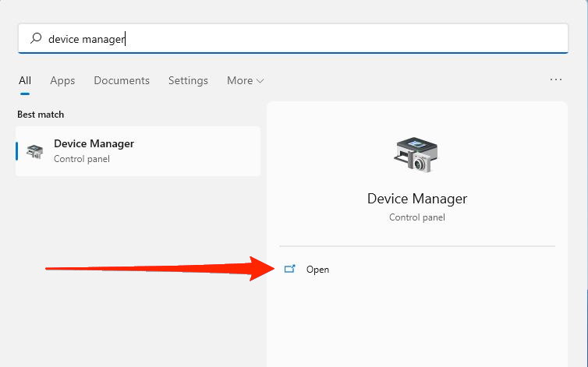Select the All filter tab
The width and height of the screenshot is (588, 367).
pyautogui.click(x=25, y=80)
